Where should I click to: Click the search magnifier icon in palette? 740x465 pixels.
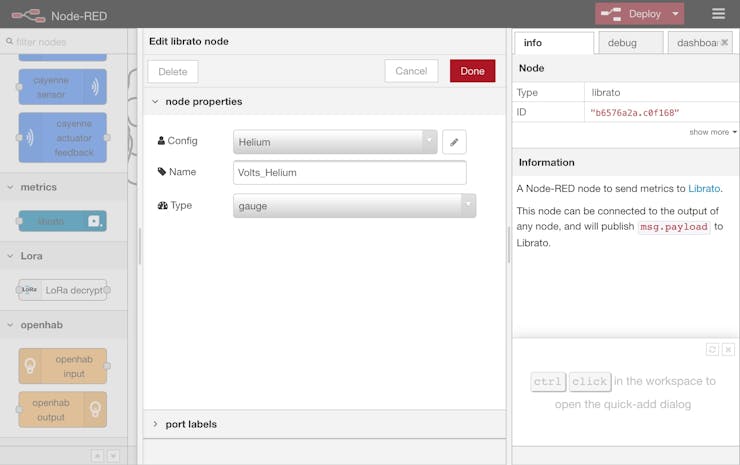coord(9,42)
